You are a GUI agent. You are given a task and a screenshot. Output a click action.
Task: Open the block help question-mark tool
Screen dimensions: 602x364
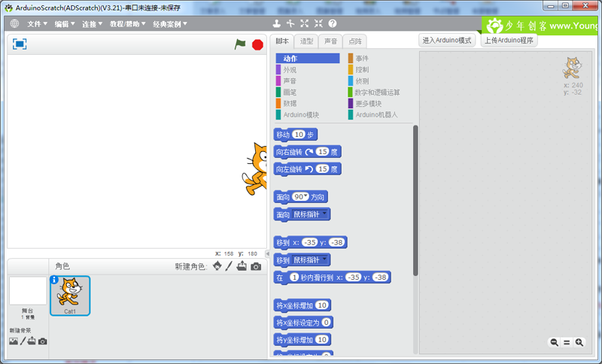333,23
